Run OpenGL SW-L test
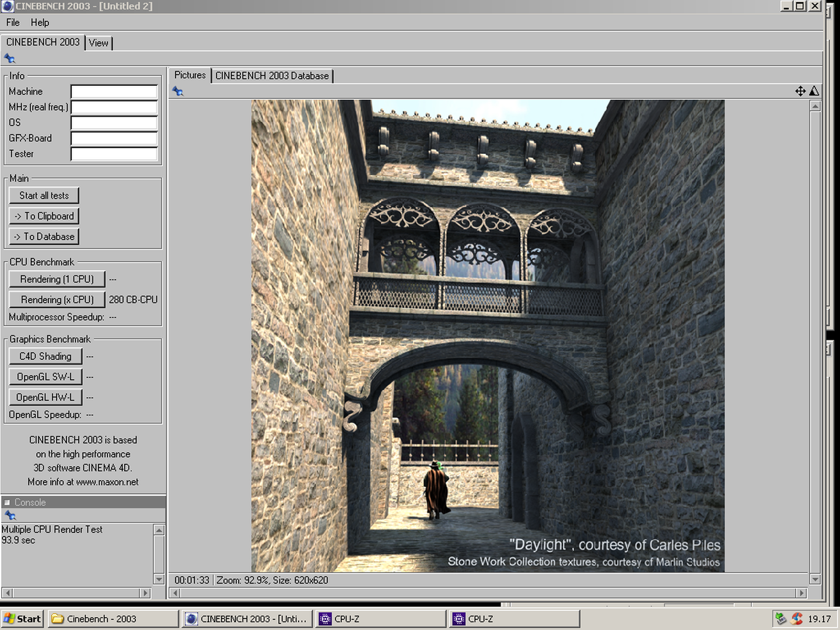 [x=45, y=376]
